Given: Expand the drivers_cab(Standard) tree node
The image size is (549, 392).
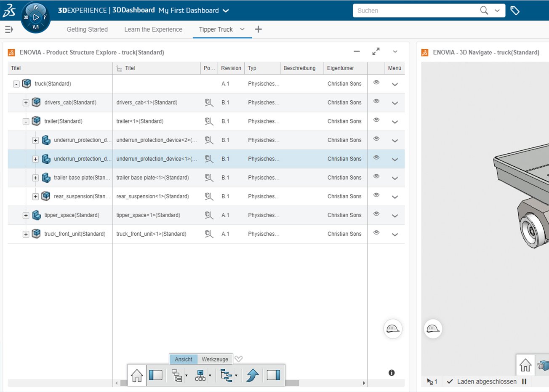Looking at the screenshot, I should [x=26, y=103].
